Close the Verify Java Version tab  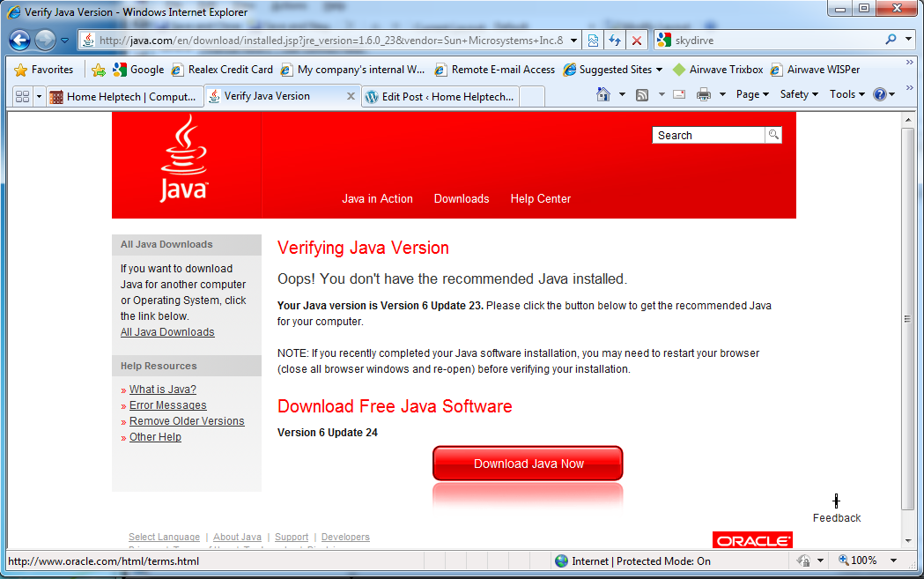pyautogui.click(x=351, y=96)
